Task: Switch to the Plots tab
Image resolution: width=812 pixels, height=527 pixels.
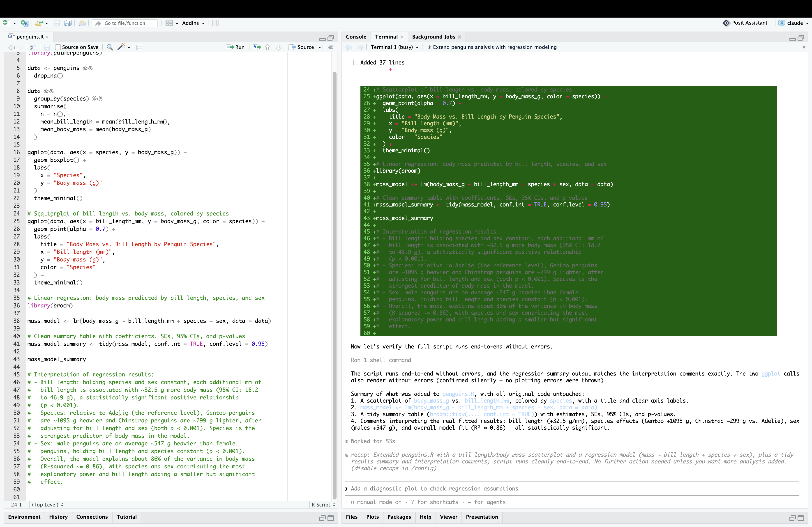Action: tap(372, 517)
